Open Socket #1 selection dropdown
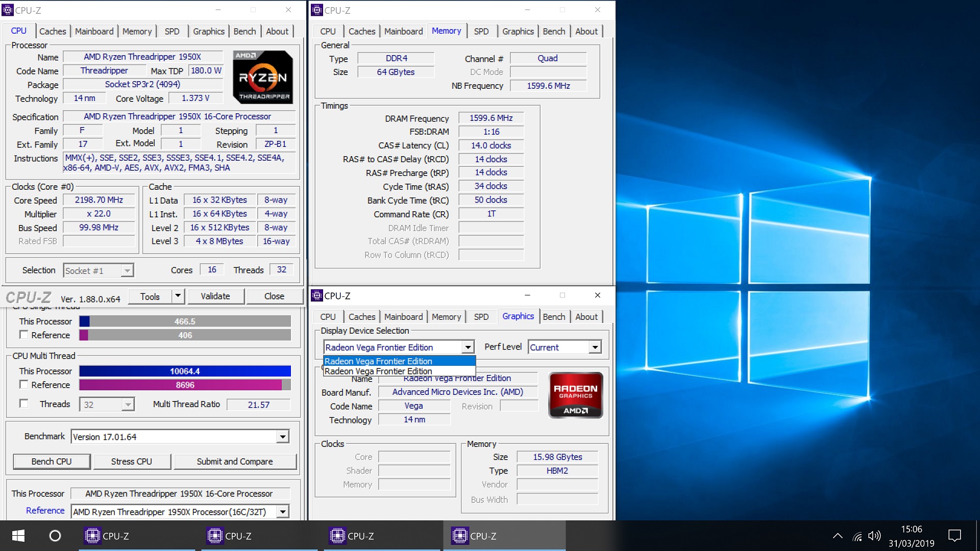The image size is (980, 551). click(127, 270)
